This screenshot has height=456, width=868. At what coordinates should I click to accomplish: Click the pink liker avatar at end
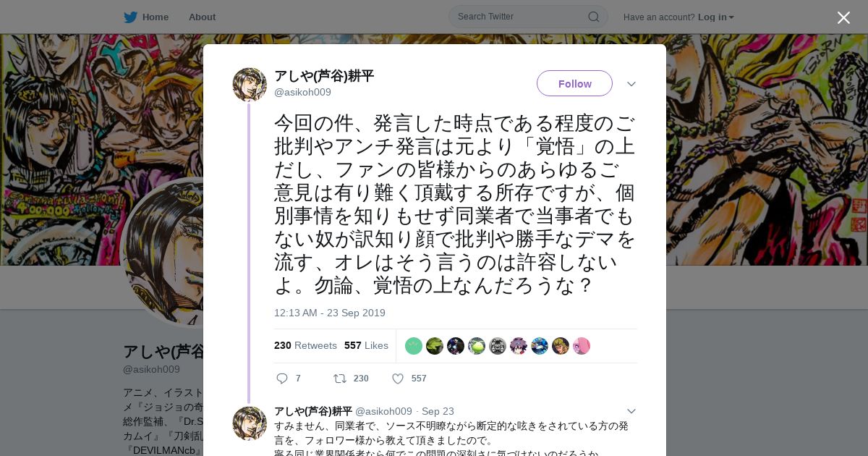582,346
